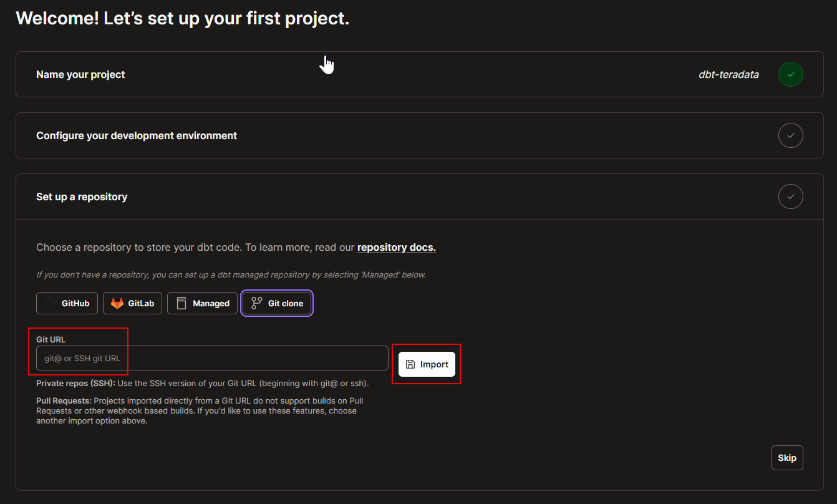Collapse the Set up a repository section
This screenshot has width=837, height=504.
419,196
